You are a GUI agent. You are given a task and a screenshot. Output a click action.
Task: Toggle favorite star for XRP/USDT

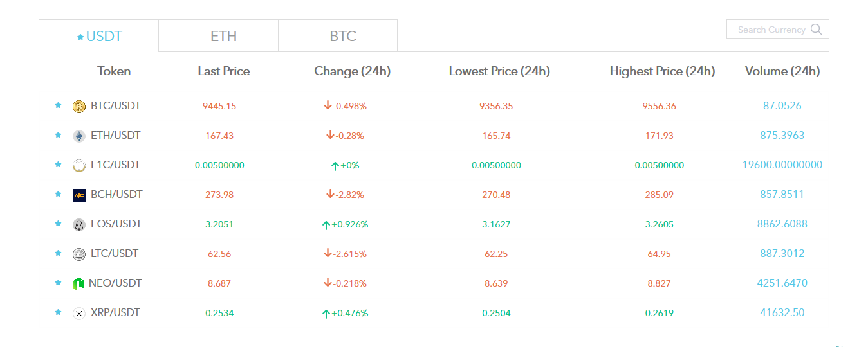coord(58,312)
